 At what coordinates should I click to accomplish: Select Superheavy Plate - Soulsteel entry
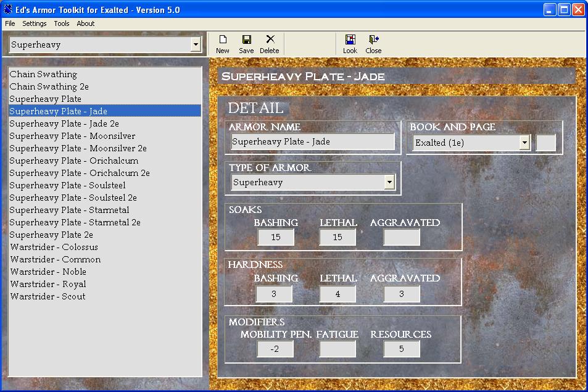click(105, 185)
